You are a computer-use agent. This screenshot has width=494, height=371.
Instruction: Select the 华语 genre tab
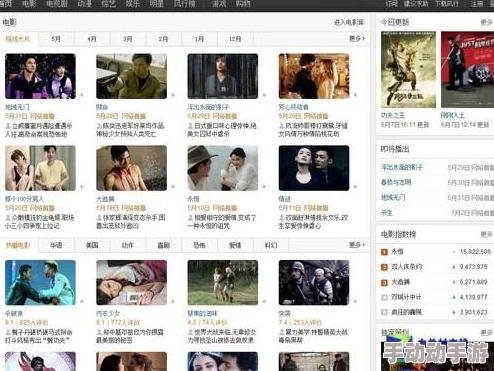click(56, 245)
